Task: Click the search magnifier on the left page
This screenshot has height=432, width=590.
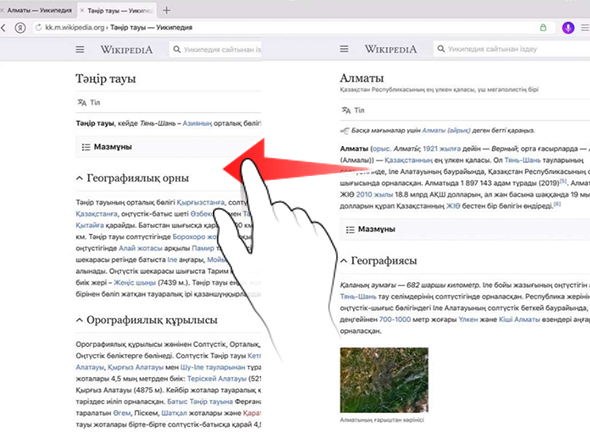Action: [x=176, y=49]
